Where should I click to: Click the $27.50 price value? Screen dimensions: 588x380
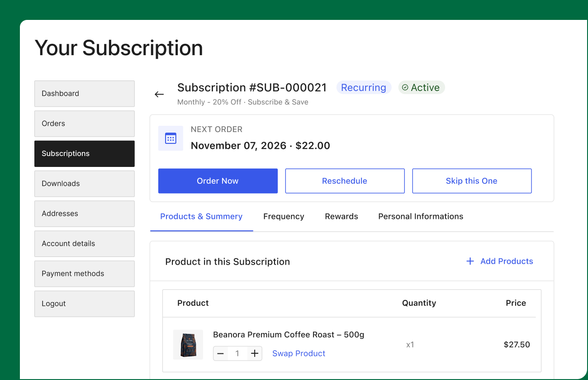[x=517, y=345]
